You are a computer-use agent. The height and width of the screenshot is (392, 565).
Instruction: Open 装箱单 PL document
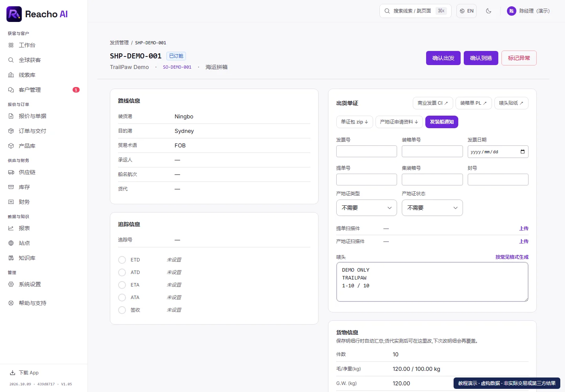(x=474, y=103)
